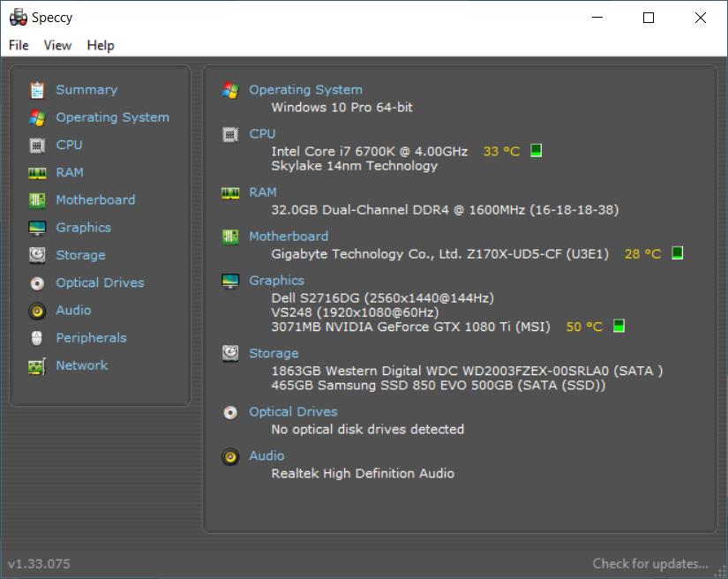Click the Storage section heading in main panel
Viewport: 728px width, 579px height.
point(274,353)
